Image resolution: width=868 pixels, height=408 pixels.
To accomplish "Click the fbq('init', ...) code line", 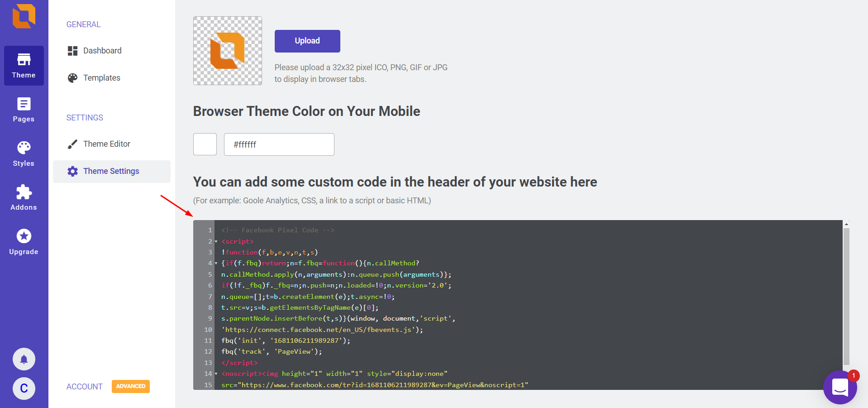I will [x=286, y=341].
